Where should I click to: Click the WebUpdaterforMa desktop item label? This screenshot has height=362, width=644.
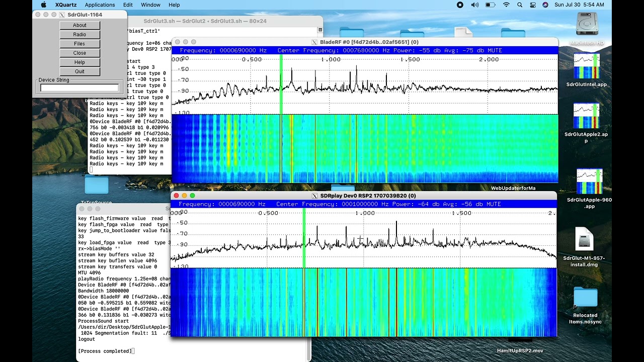point(513,188)
